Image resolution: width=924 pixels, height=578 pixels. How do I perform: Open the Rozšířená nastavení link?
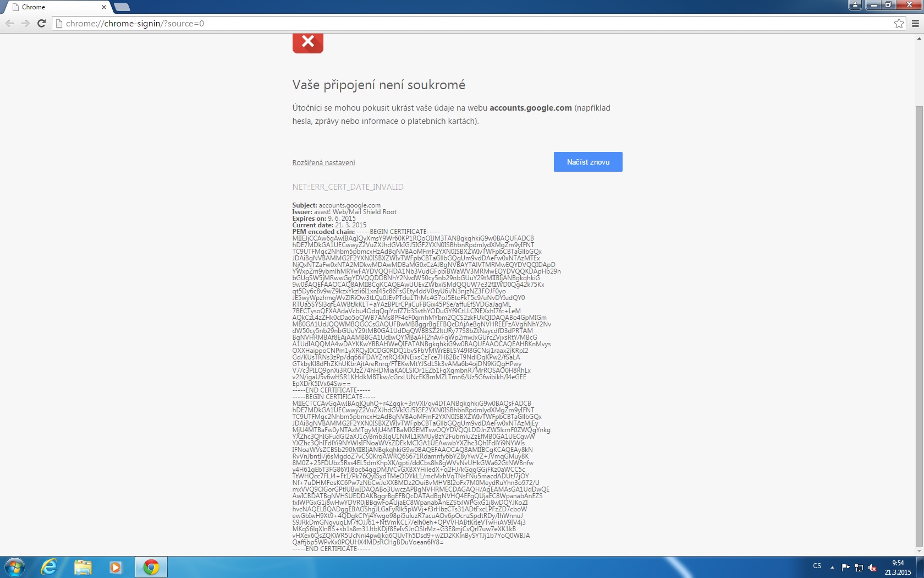click(323, 162)
